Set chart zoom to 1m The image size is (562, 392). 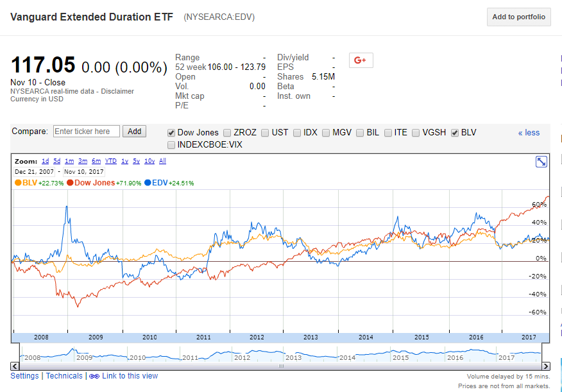click(x=69, y=161)
